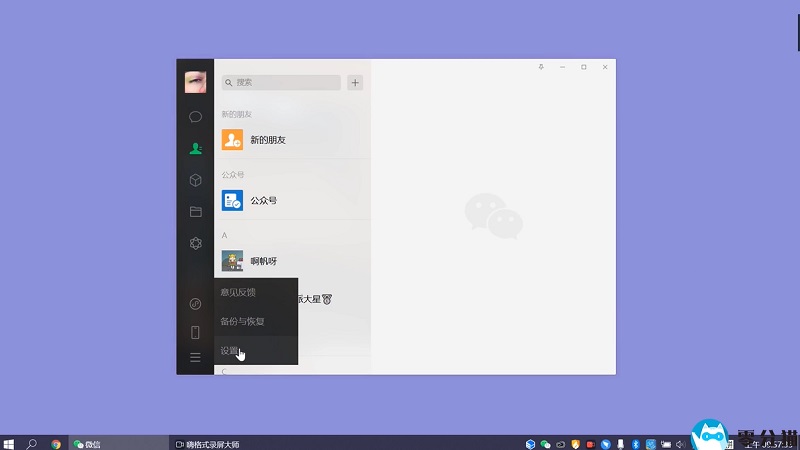Click the 微信 taskbar button

pos(90,443)
